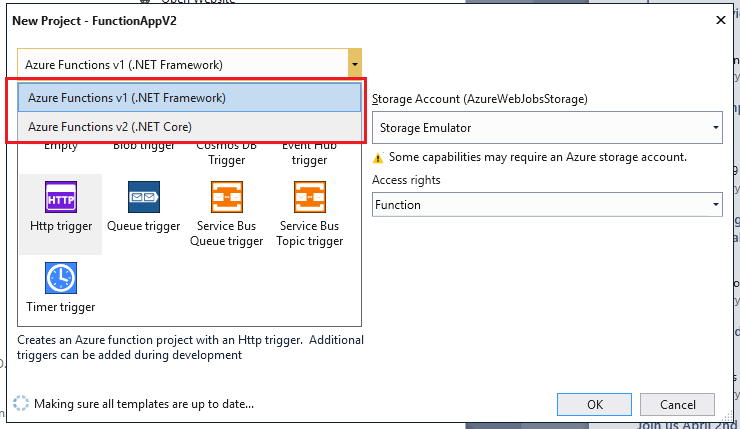The width and height of the screenshot is (740, 429).
Task: Click the Cancel button
Action: (677, 404)
